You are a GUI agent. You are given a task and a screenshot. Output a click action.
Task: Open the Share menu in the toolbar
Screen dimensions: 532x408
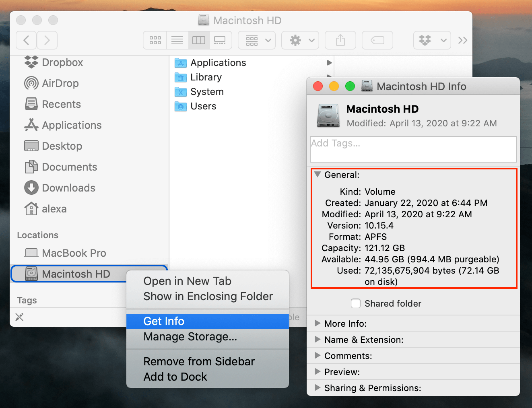[x=340, y=40]
